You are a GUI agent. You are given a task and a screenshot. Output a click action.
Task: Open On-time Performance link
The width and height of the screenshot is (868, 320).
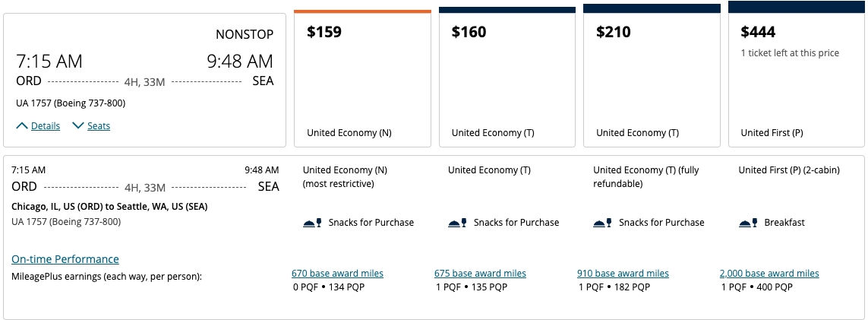tap(65, 259)
